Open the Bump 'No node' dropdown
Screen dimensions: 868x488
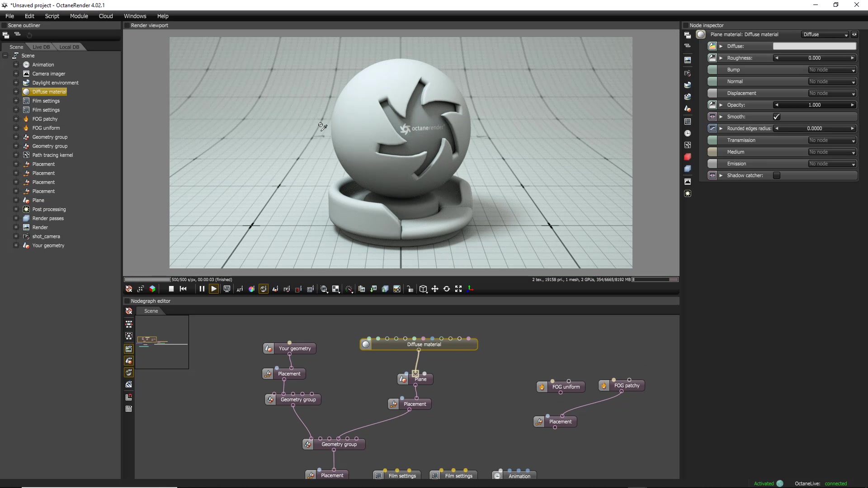[832, 70]
